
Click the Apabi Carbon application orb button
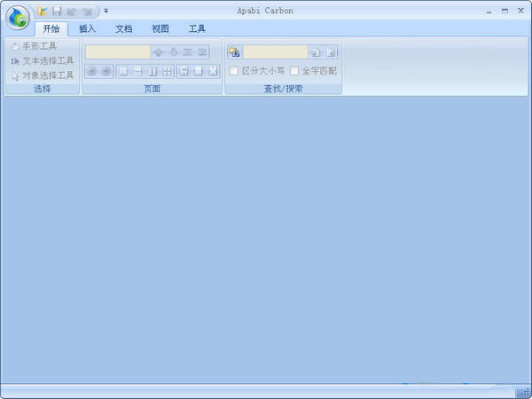[x=17, y=18]
